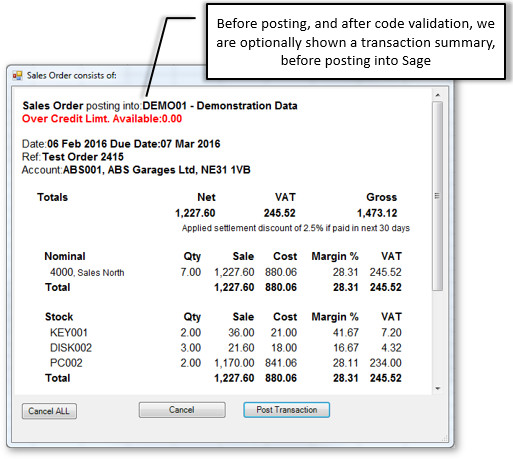Screen dimensions: 513x459
Task: Click the 'Test Order 2415' reference
Action: tap(83, 157)
